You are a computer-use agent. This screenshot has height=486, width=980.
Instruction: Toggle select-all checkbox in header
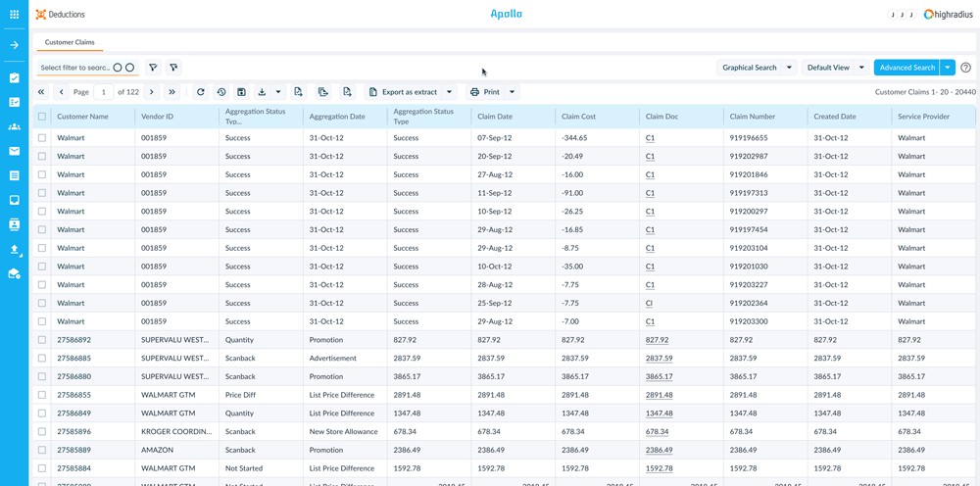[42, 117]
